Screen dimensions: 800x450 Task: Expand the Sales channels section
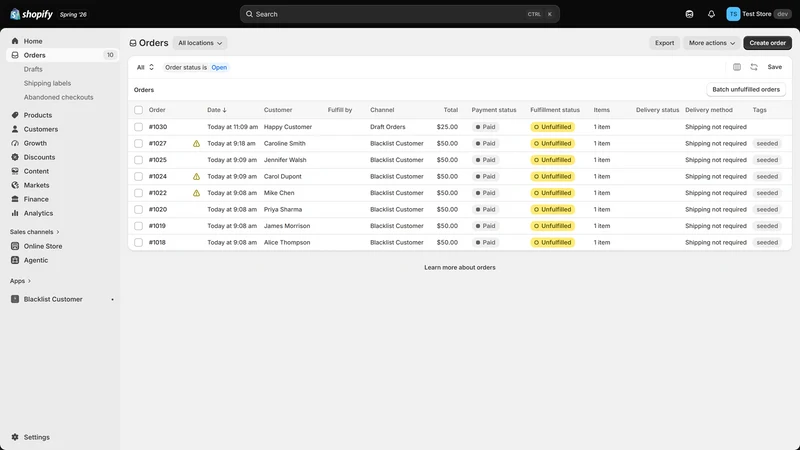click(x=34, y=232)
